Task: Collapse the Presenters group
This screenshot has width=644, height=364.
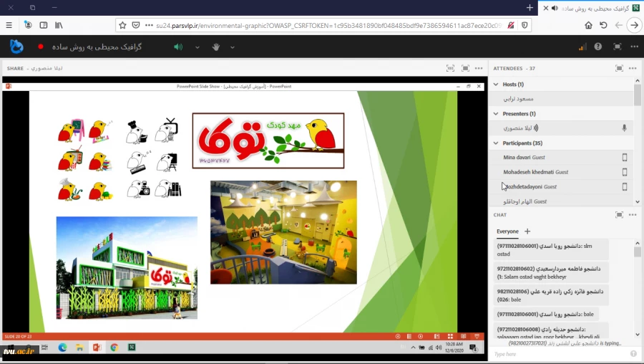Action: point(497,113)
